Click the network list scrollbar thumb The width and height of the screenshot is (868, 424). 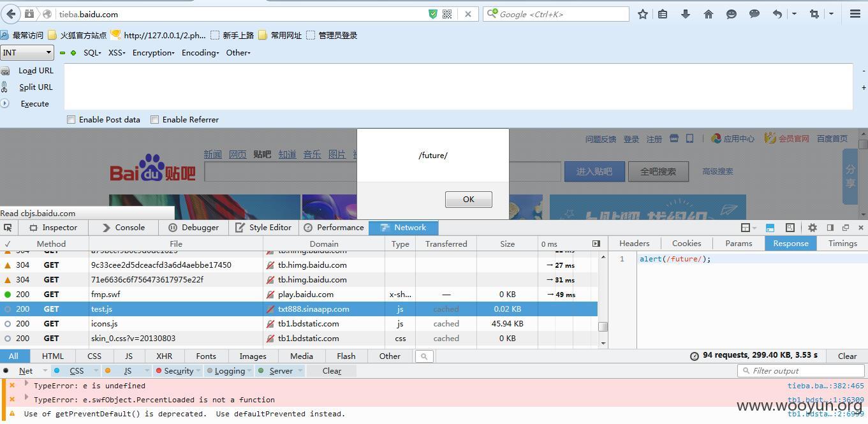tap(603, 326)
